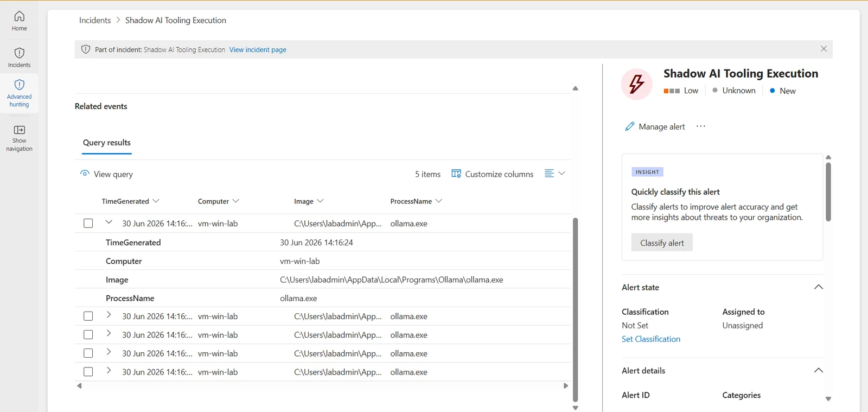This screenshot has height=412, width=868.
Task: Click the Related events heading
Action: (x=101, y=106)
